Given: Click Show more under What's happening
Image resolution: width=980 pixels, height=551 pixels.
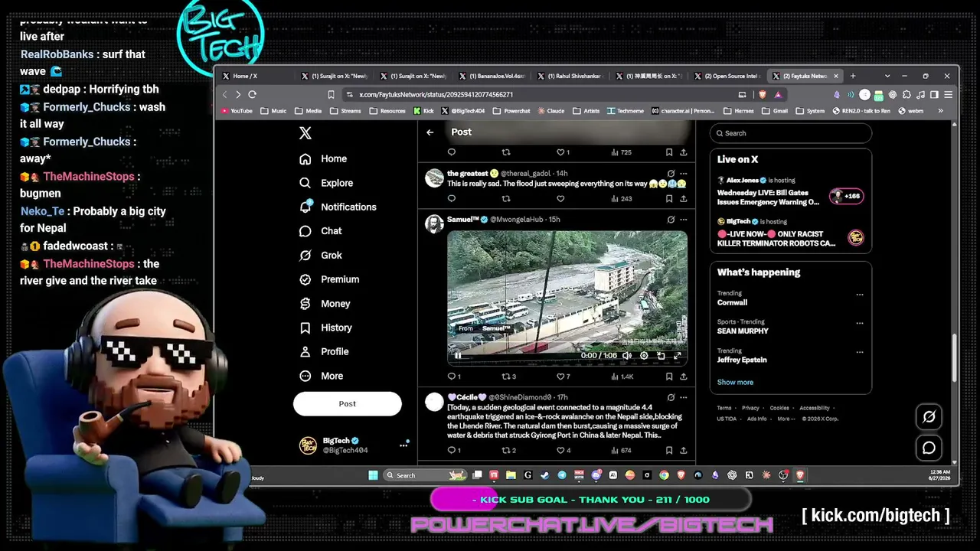Looking at the screenshot, I should click(x=735, y=383).
